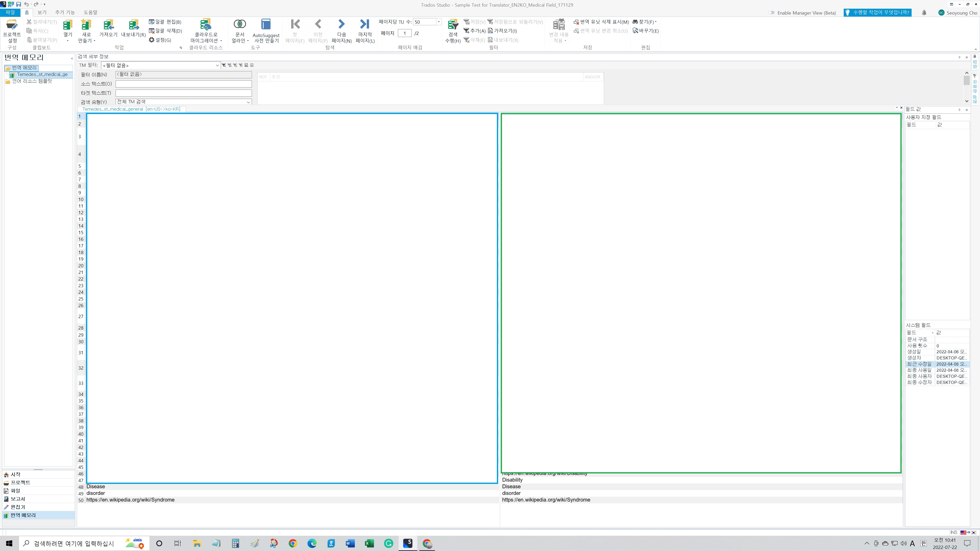Open the search type (검색 유형) dropdown
Image resolution: width=980 pixels, height=551 pixels.
point(248,102)
